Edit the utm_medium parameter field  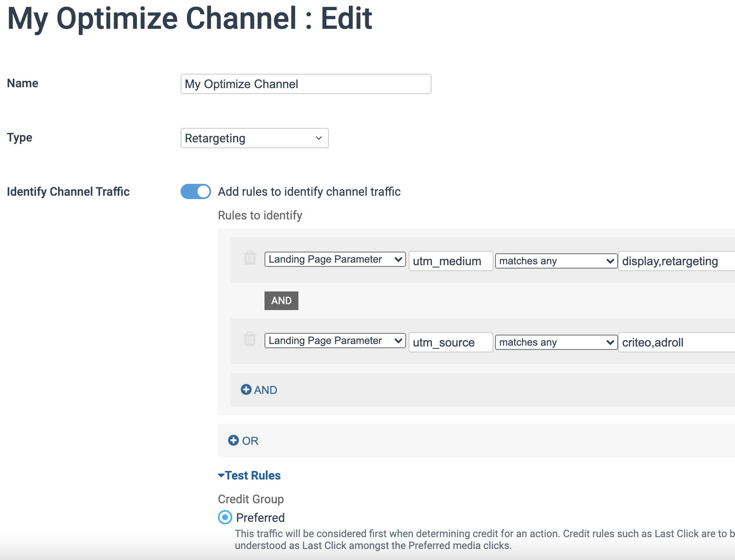tap(451, 261)
